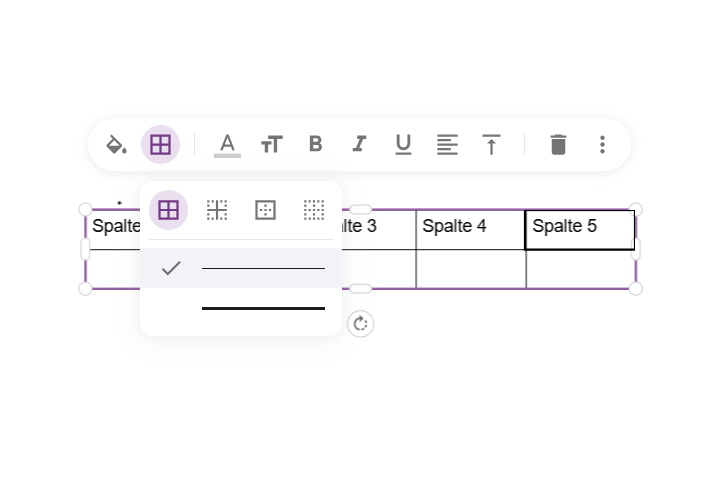
Task: Select no borders option
Action: point(314,210)
